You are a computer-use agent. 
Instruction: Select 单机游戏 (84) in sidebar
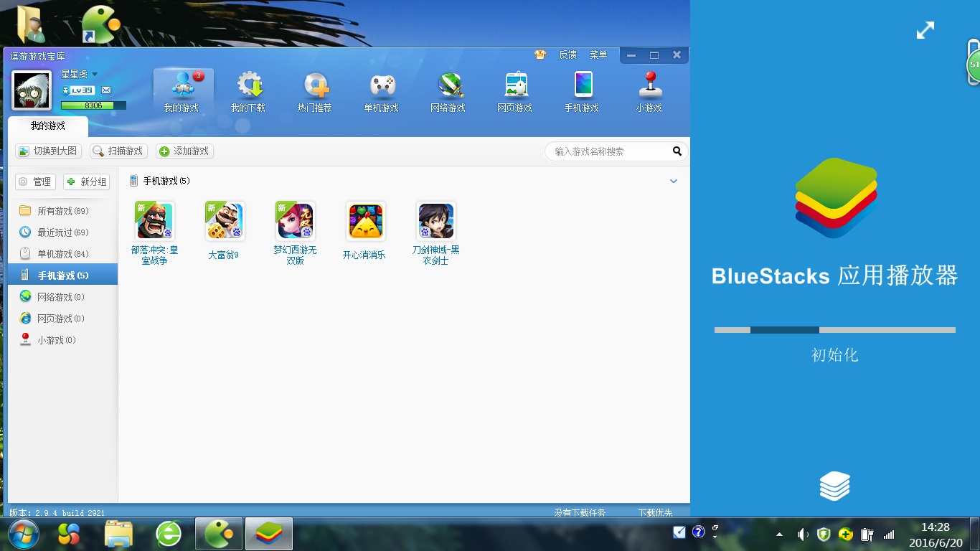click(62, 254)
